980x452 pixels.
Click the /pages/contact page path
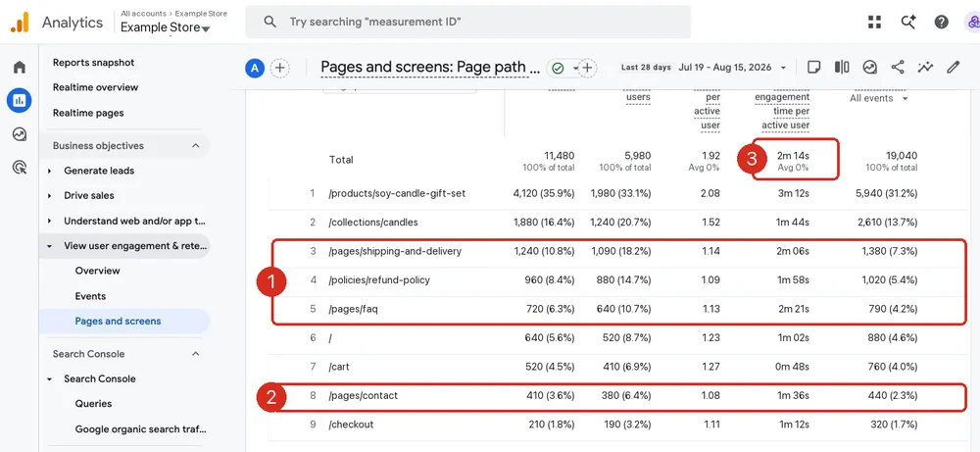364,396
